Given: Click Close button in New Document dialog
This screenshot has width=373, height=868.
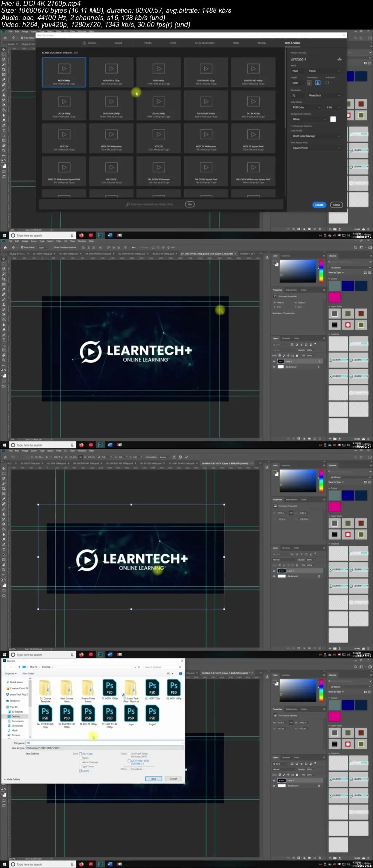Looking at the screenshot, I should click(x=337, y=205).
